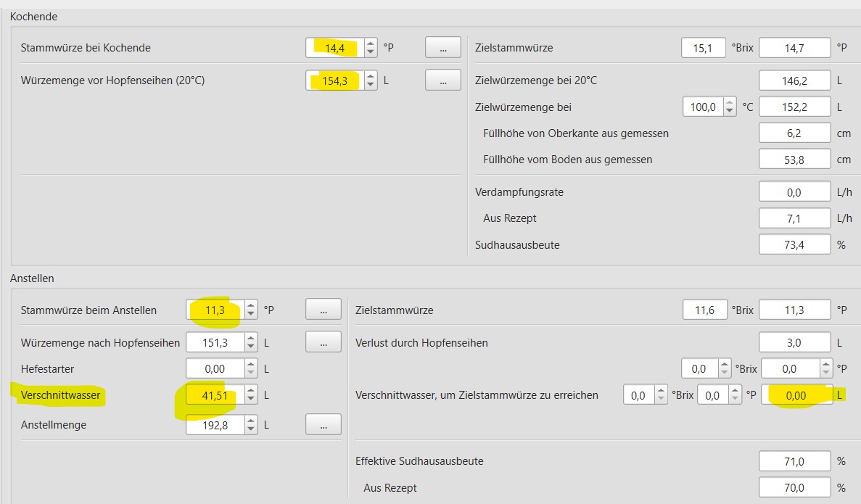
Task: Click the Sudhausausbeute 73,4 % field
Action: 794,245
